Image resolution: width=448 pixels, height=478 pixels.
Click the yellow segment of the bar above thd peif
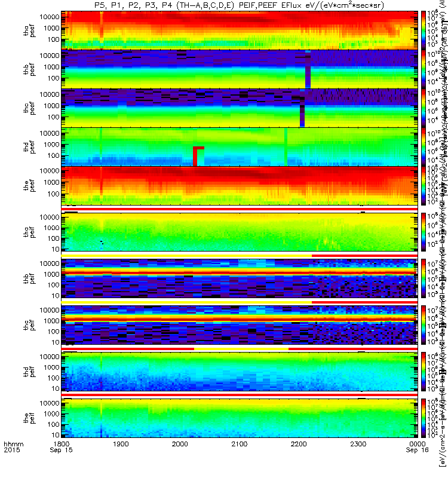click(x=241, y=348)
